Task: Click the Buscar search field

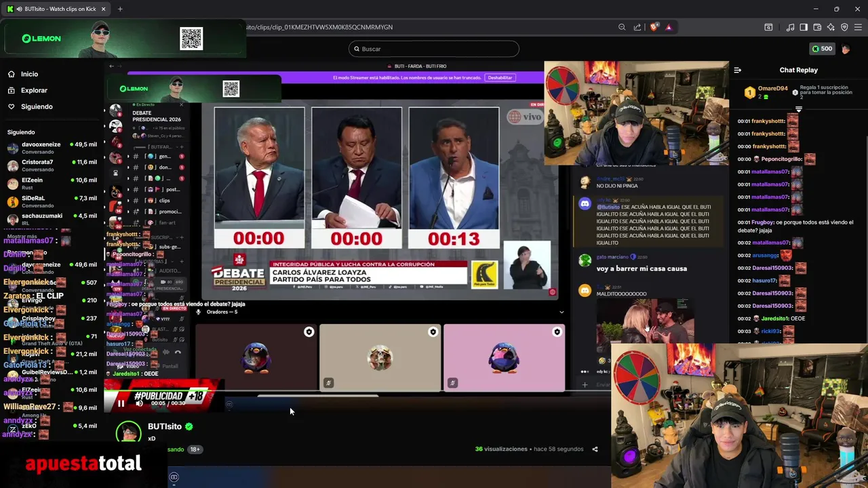Action: 433,49
